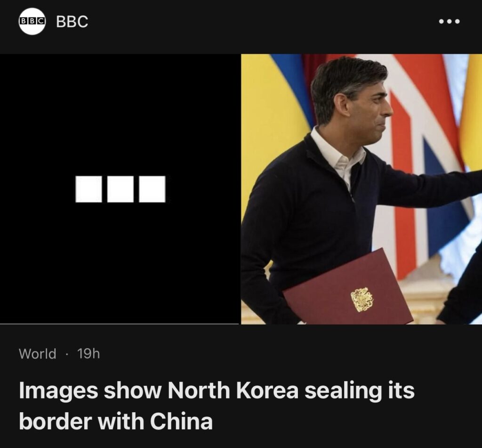The image size is (482, 448).
Task: Open the photo of man holding folder
Action: [x=361, y=189]
